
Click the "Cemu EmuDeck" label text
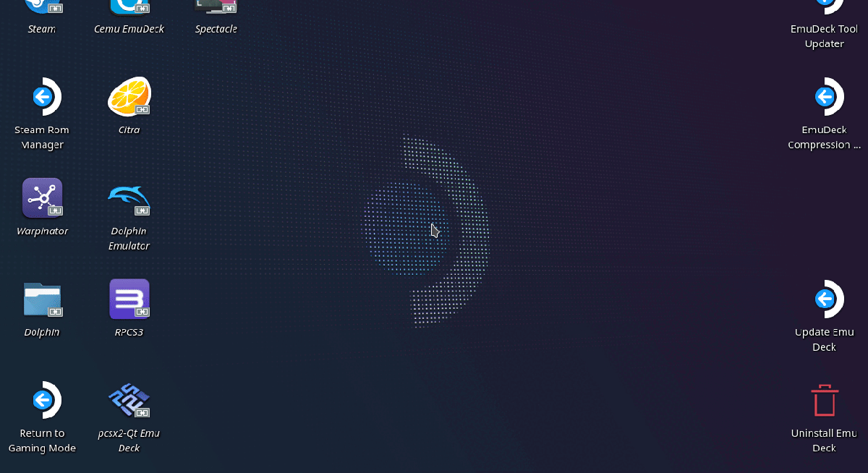coord(129,30)
